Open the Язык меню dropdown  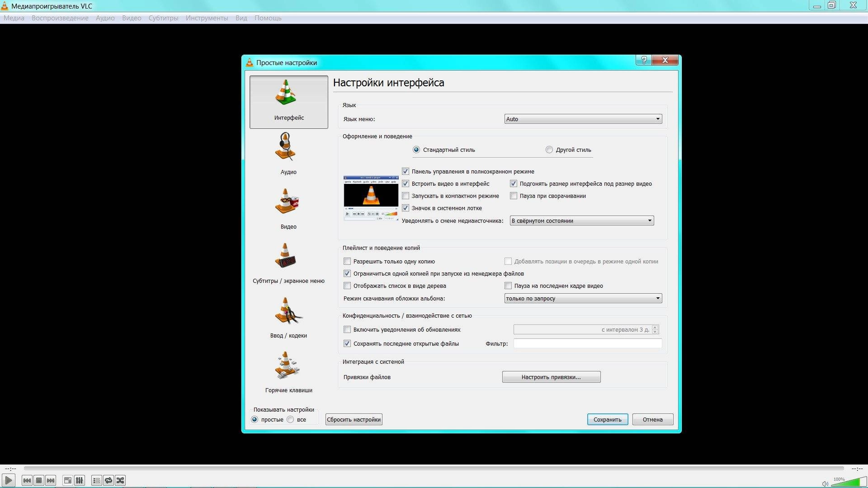(x=583, y=119)
